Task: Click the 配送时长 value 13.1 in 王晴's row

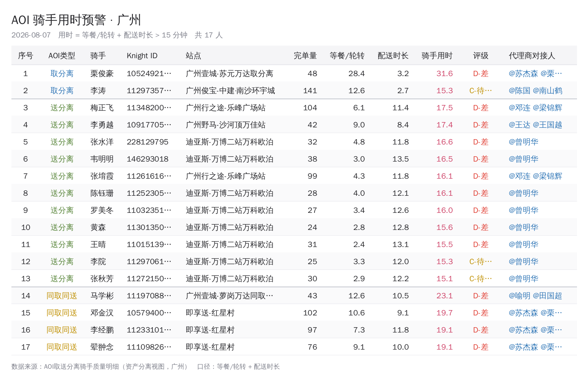Action: pos(401,245)
